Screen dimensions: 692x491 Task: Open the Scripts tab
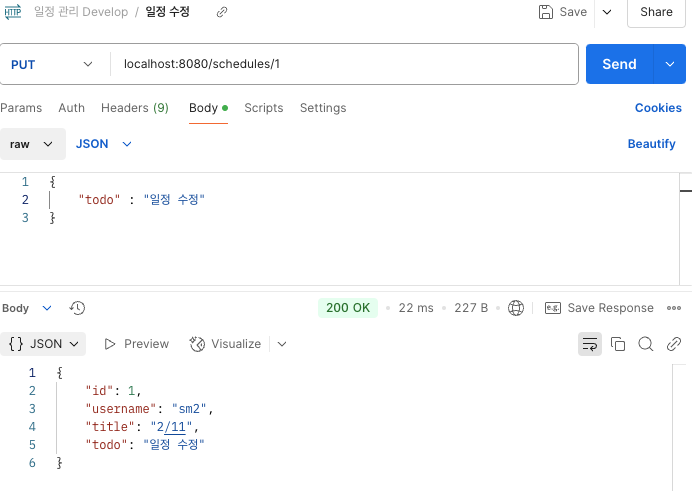point(263,108)
